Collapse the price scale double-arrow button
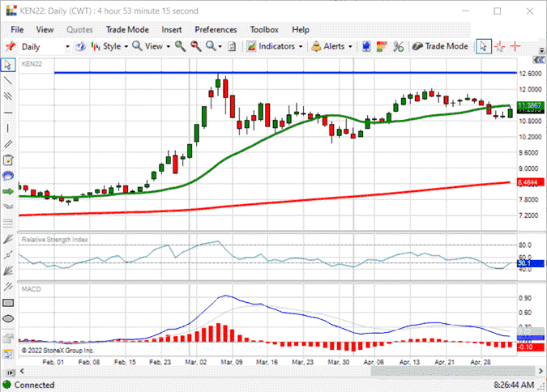 (539, 60)
